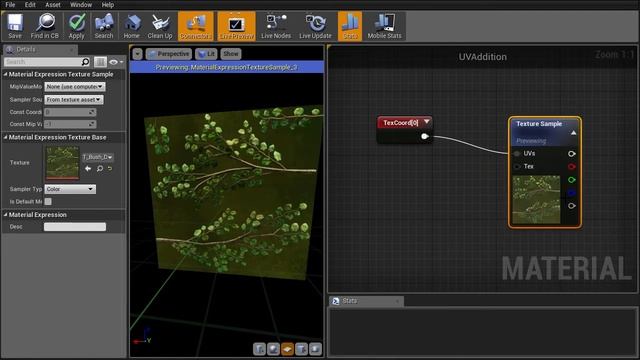The width and height of the screenshot is (640, 360).
Task: Click the TexCoord white output pin
Action: click(x=424, y=136)
